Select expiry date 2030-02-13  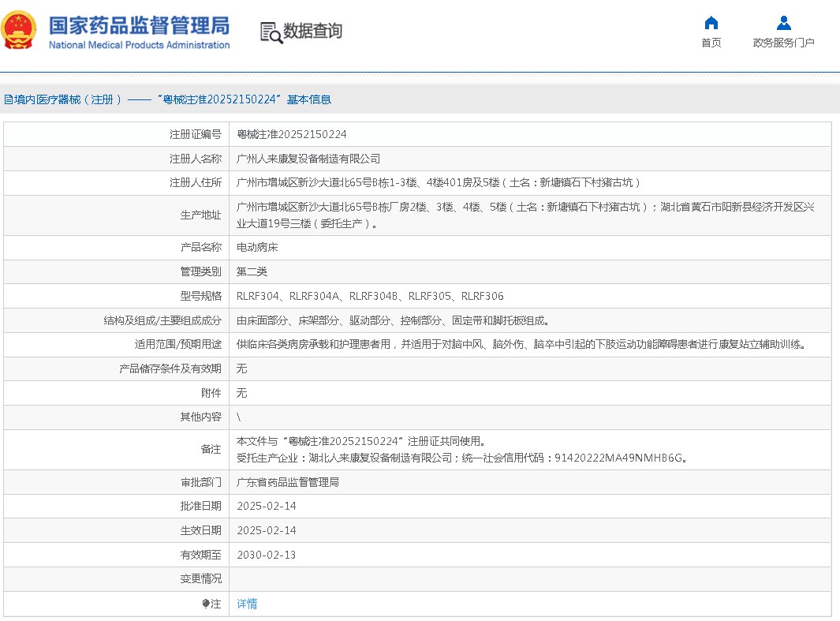click(267, 555)
